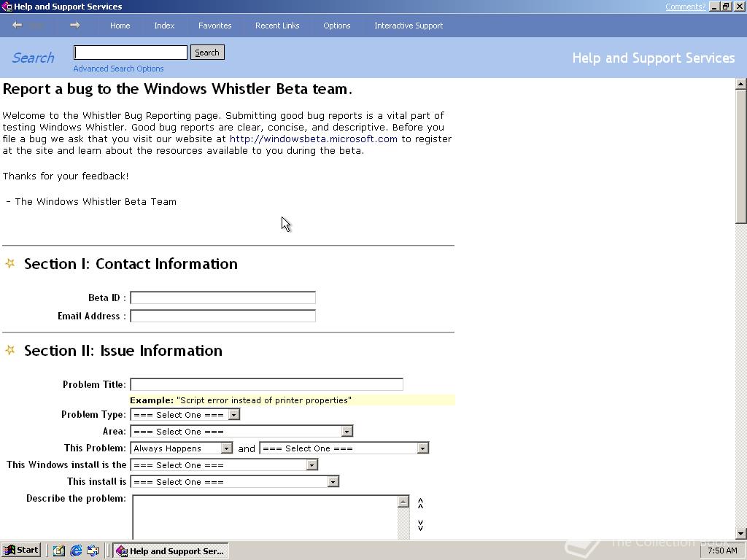Click the 'Section I: Contact Information' heading
The height and width of the screenshot is (560, 747).
[131, 264]
